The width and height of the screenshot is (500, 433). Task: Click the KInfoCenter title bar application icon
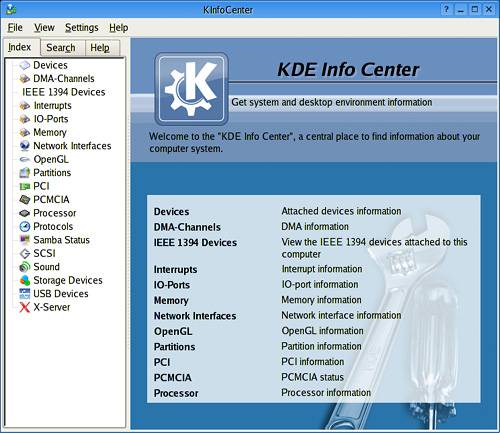pyautogui.click(x=11, y=9)
